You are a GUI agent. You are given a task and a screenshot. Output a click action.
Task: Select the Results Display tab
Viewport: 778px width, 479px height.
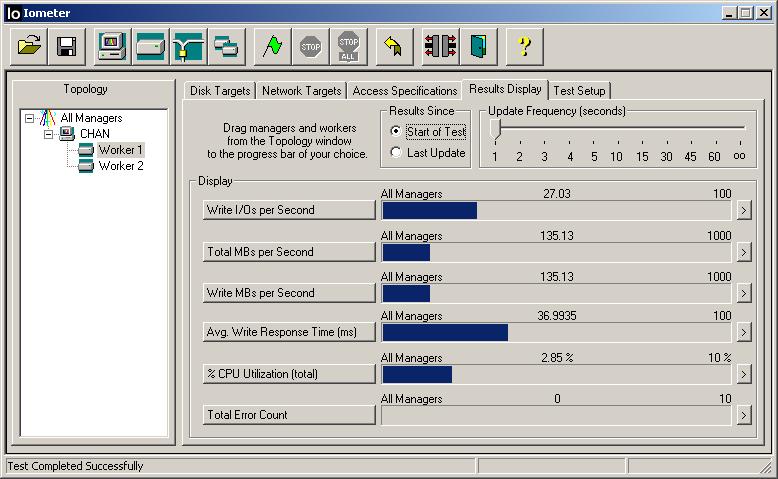coord(505,89)
